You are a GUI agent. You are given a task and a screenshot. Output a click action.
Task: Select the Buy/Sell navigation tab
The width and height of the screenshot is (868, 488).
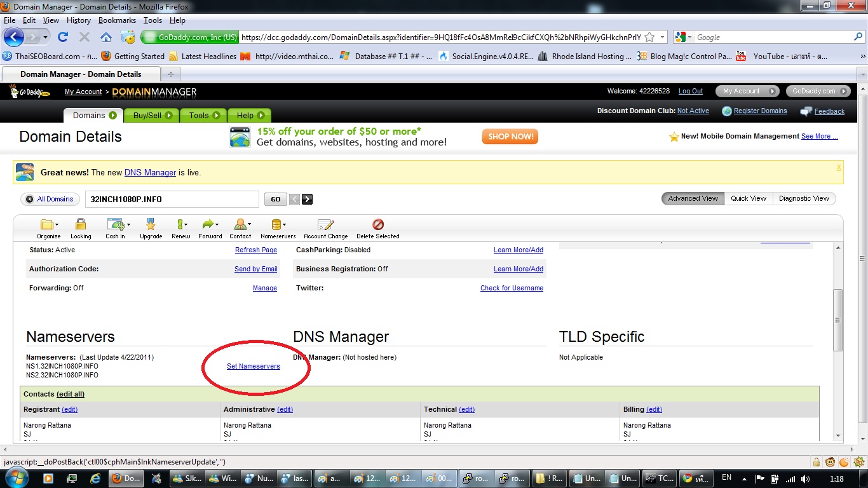(153, 115)
